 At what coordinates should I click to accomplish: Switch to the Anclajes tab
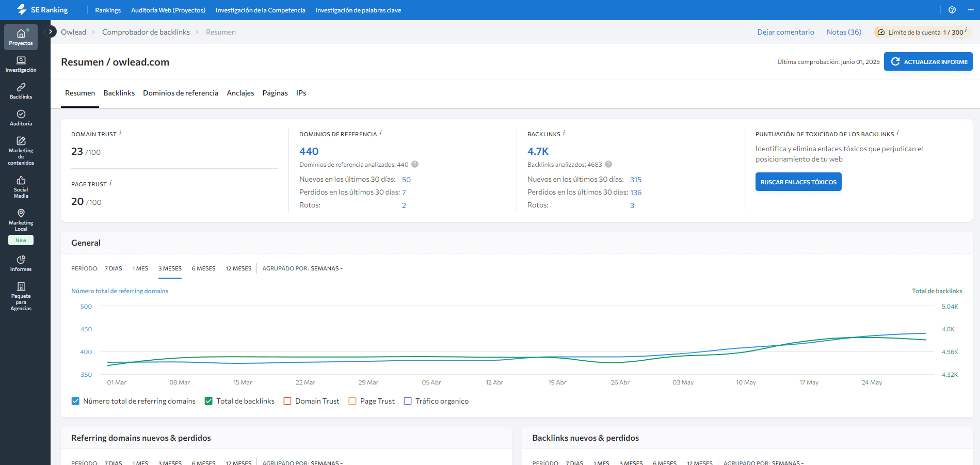pyautogui.click(x=240, y=93)
